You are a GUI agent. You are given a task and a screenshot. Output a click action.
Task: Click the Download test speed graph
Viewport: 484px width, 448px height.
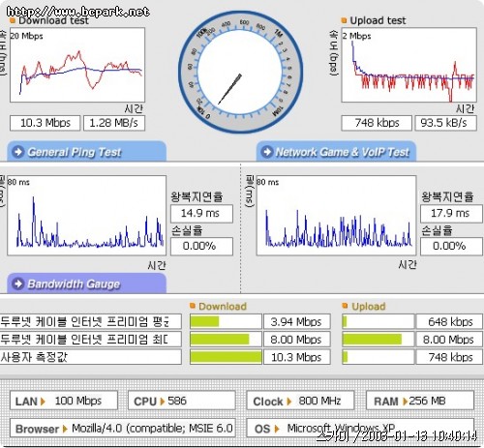point(77,65)
